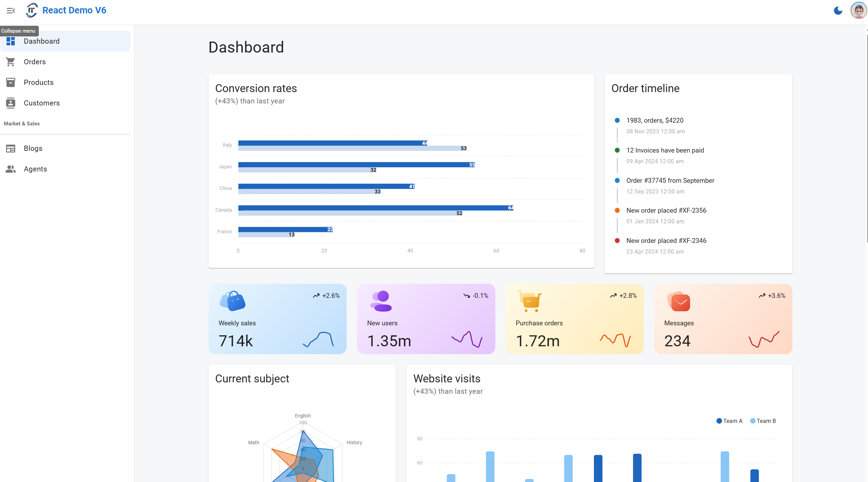Toggle Team B series in legend
This screenshot has width=868, height=482.
pyautogui.click(x=763, y=421)
